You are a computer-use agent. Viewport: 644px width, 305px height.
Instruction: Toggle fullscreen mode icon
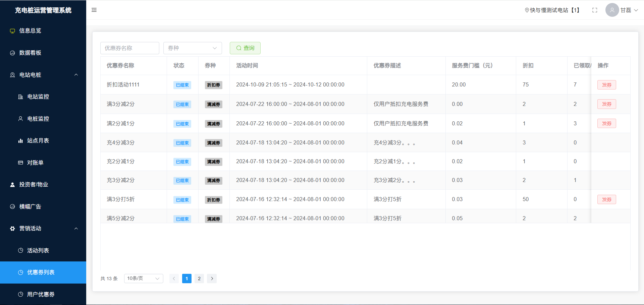(595, 10)
